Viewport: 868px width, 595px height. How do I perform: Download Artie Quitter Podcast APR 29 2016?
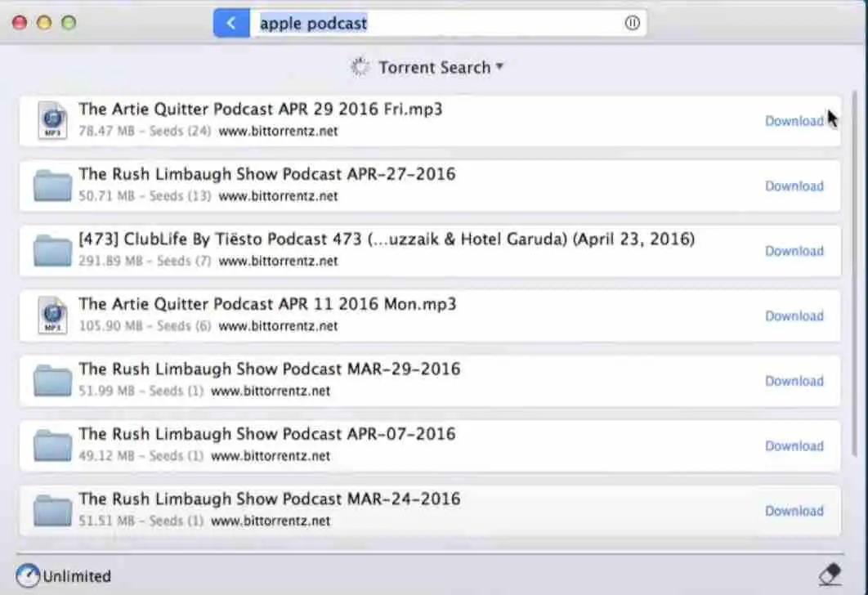794,121
